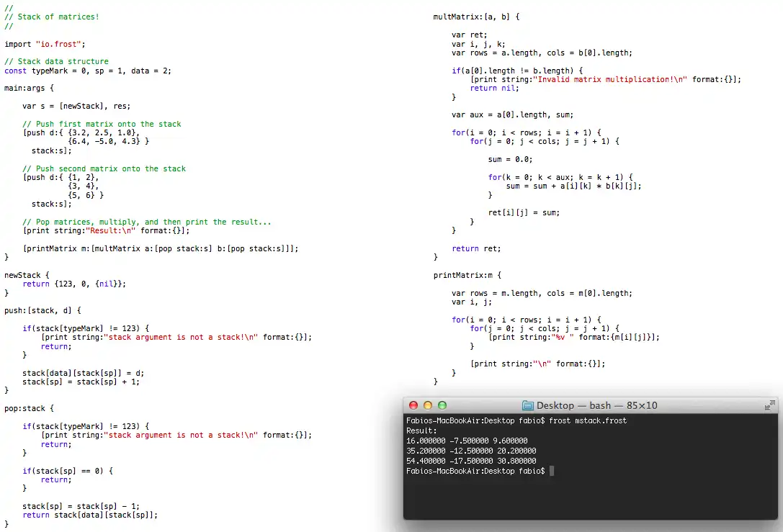Image resolution: width=783 pixels, height=532 pixels.
Task: Click the "Desktop — bash — 85×10" title text
Action: 596,405
